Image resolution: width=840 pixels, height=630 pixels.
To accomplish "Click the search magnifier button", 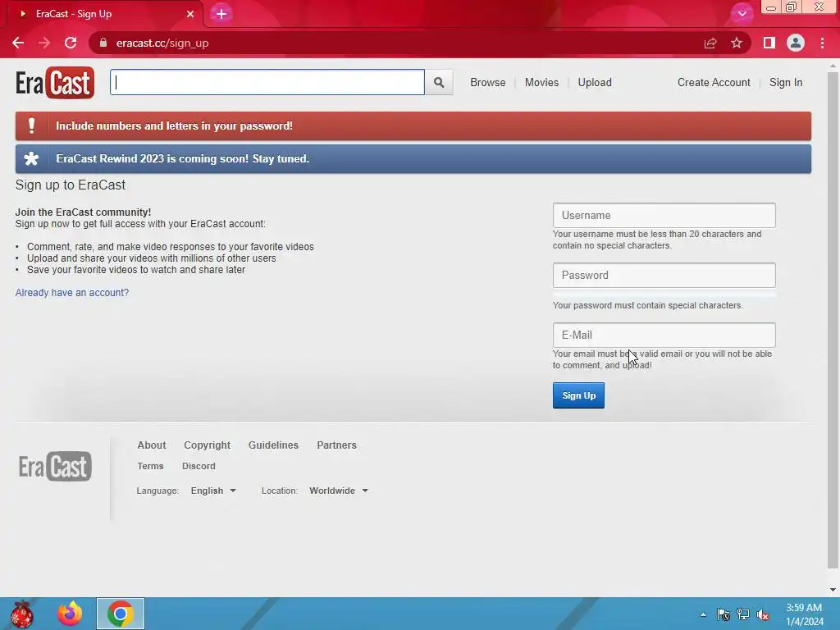I will tap(439, 83).
